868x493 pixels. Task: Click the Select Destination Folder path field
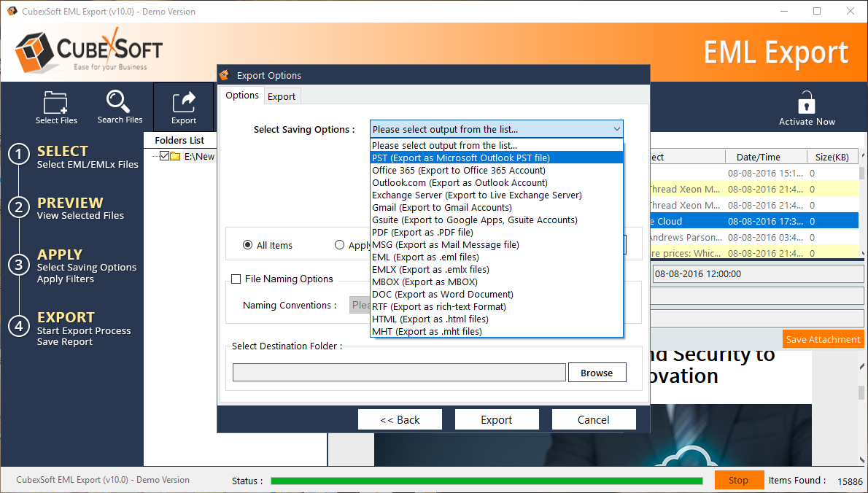(399, 373)
